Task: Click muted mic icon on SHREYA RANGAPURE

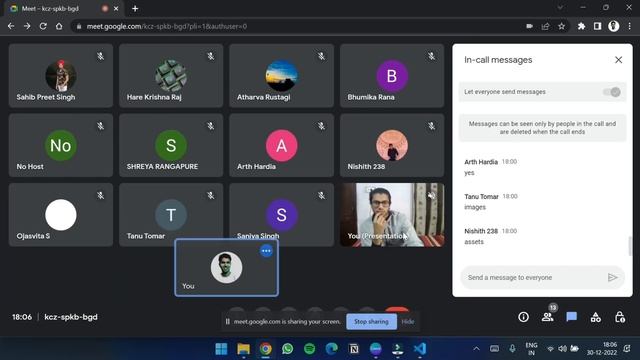Action: [x=211, y=126]
